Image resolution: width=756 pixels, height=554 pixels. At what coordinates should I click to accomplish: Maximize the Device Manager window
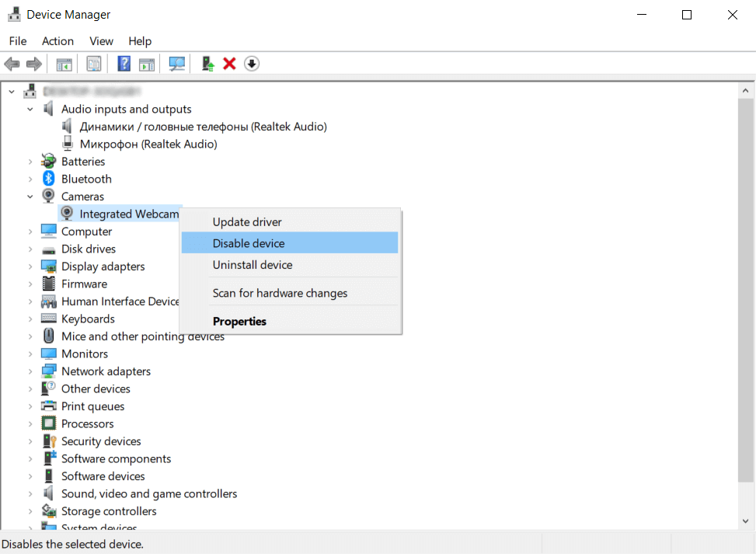[x=687, y=15]
